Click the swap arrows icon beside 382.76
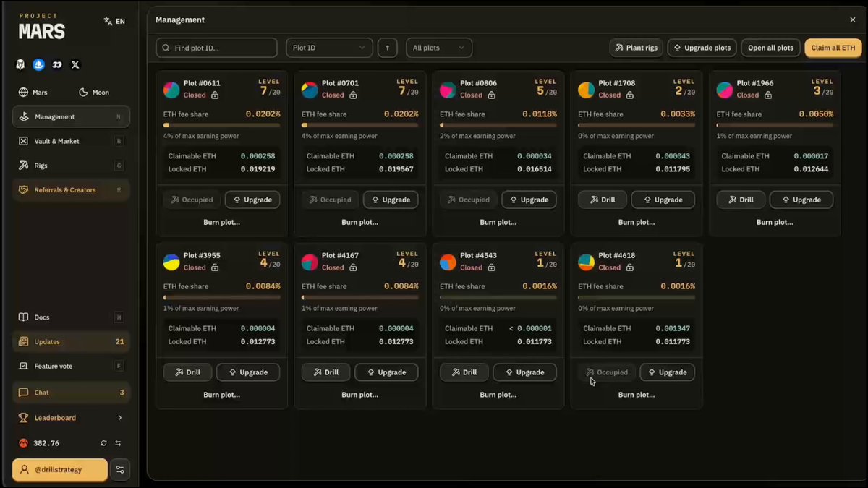 118,443
